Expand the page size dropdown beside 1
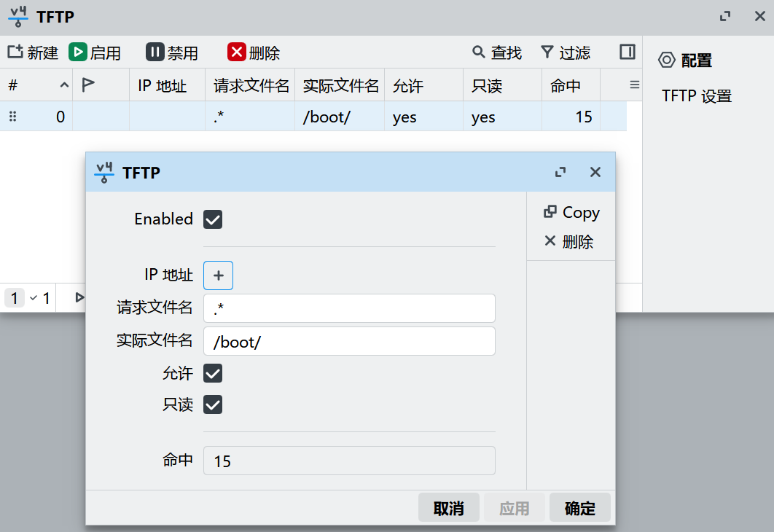This screenshot has width=774, height=532. click(x=34, y=298)
